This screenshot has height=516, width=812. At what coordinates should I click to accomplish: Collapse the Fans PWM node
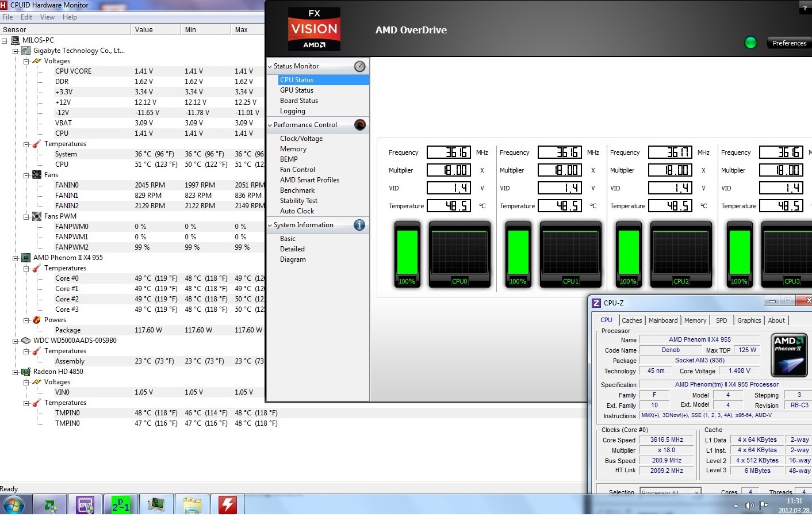[x=26, y=217]
